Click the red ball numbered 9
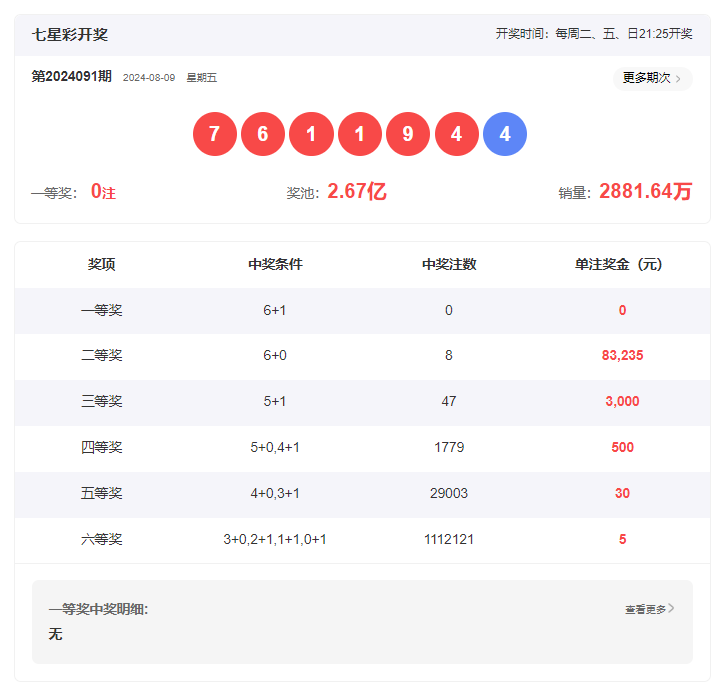 tap(407, 135)
